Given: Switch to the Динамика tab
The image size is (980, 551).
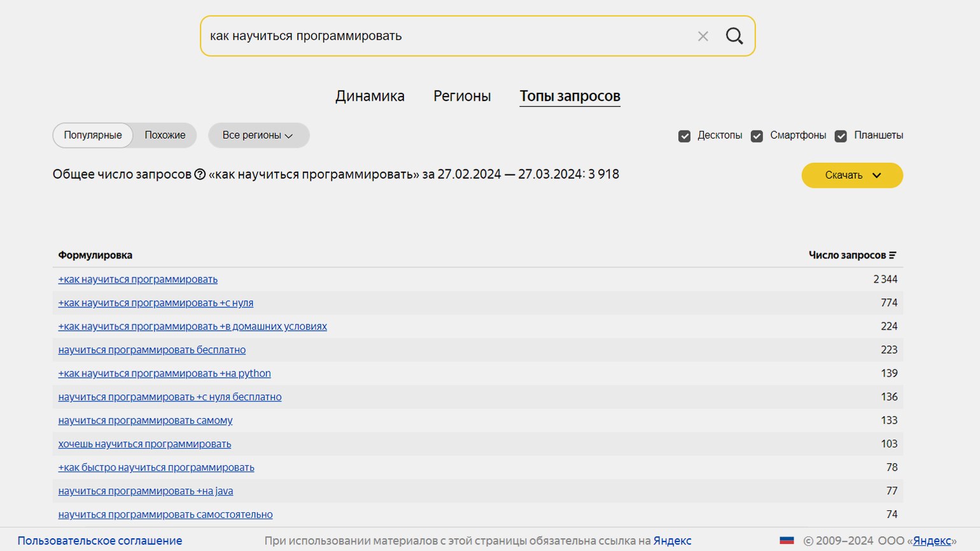Looking at the screenshot, I should point(370,96).
